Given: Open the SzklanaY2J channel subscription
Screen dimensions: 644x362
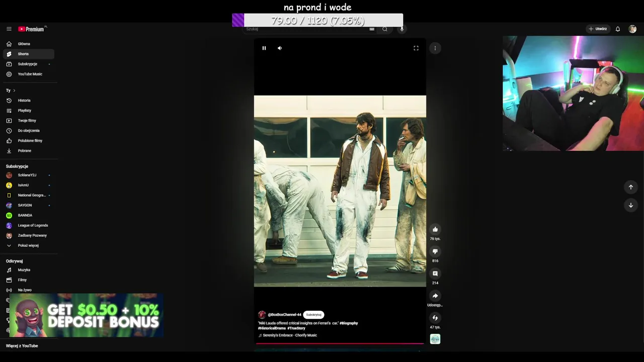Looking at the screenshot, I should [x=29, y=175].
